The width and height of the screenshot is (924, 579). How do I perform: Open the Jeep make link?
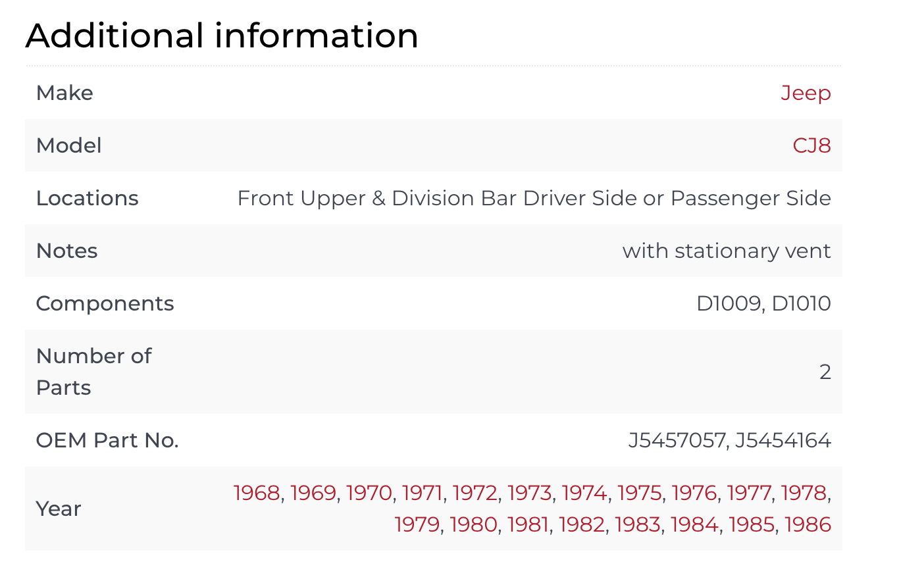(x=806, y=93)
